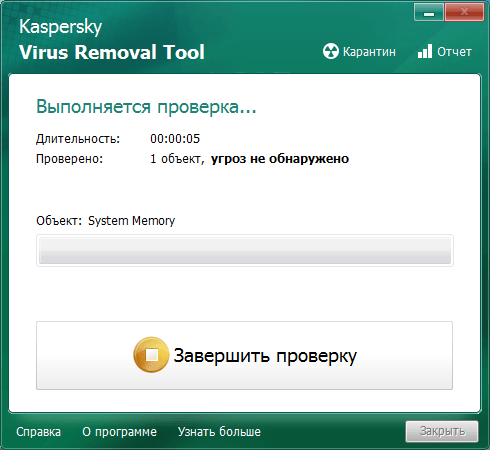Open the Карантин quarantine icon
Screen dimensions: 490x450
(x=331, y=51)
